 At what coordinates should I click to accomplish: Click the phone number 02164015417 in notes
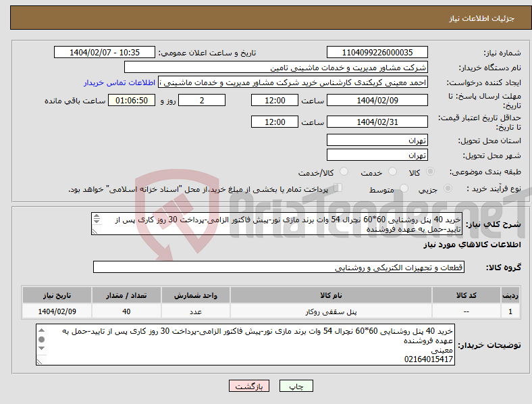click(x=428, y=359)
